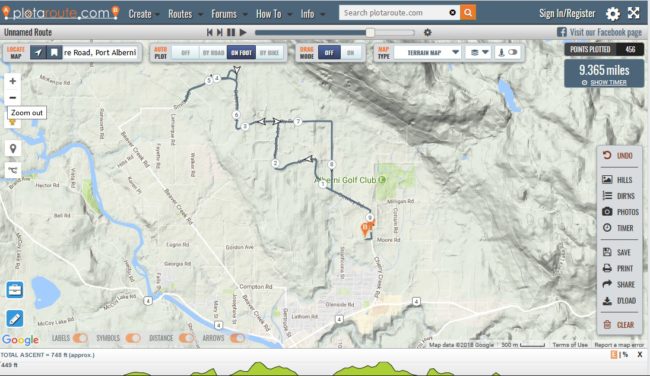Click the route playback progress slider

tap(335, 32)
